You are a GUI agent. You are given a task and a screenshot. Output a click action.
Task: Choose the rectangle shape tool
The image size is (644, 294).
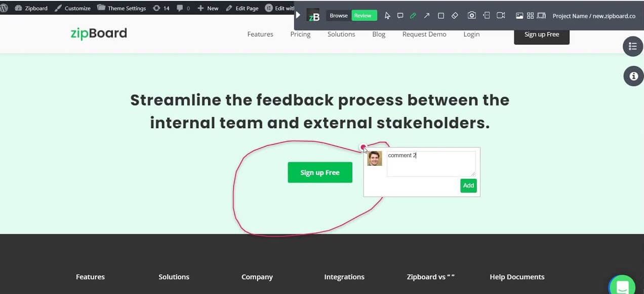click(x=440, y=16)
